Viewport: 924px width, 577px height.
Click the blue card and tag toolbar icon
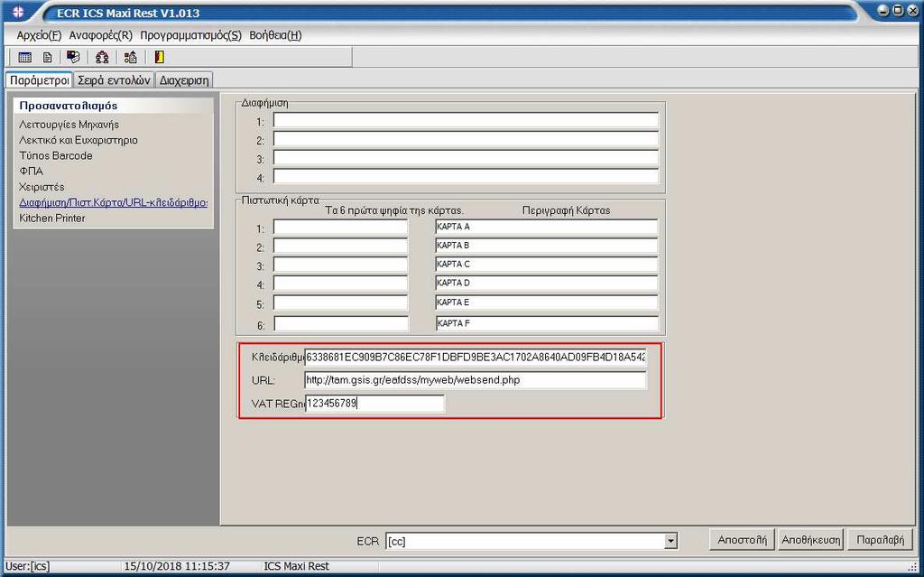click(73, 57)
